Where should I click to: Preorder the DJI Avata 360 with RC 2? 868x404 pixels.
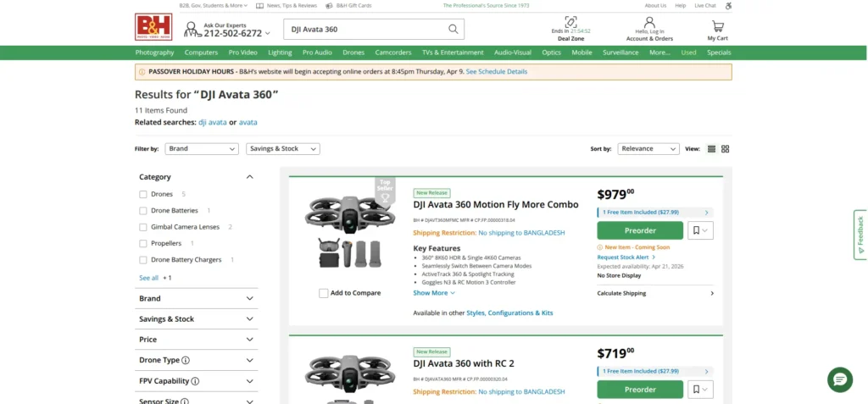pos(640,390)
